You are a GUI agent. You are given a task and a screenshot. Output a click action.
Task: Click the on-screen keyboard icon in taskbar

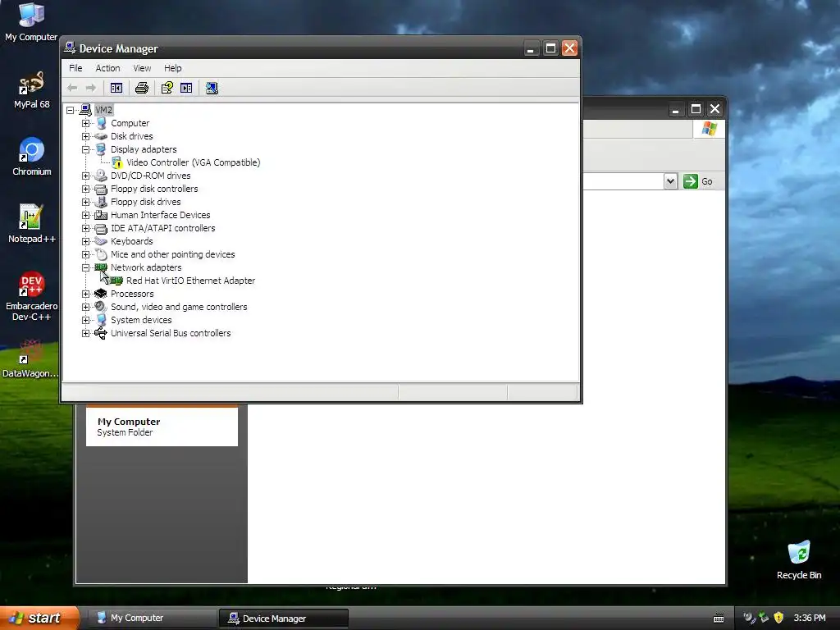719,619
